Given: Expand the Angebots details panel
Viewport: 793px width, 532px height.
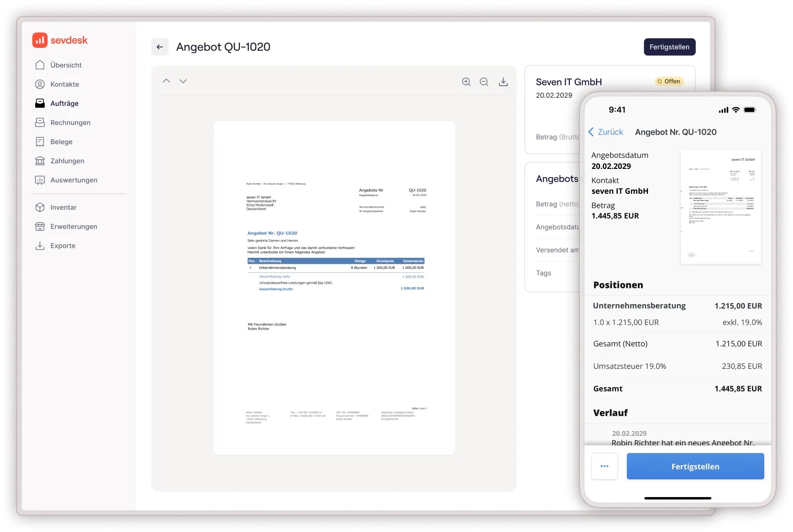Looking at the screenshot, I should (x=556, y=178).
